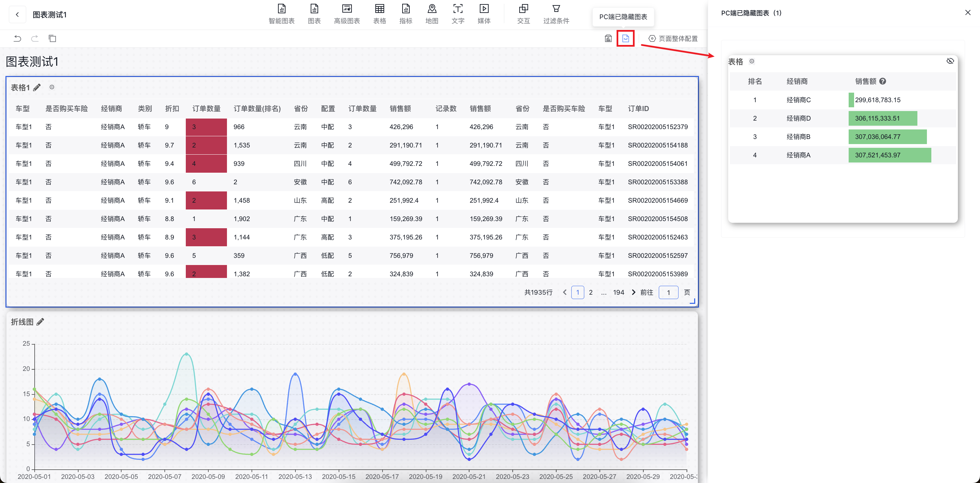Click the building icon beside hidden charts

tap(608, 38)
